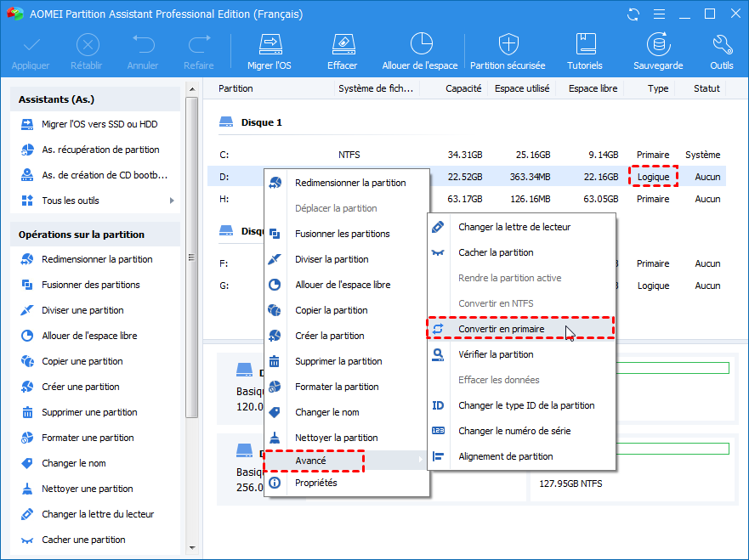Choose Convertir en primaire in submenu
Screen dimensions: 749x560
[x=501, y=329]
